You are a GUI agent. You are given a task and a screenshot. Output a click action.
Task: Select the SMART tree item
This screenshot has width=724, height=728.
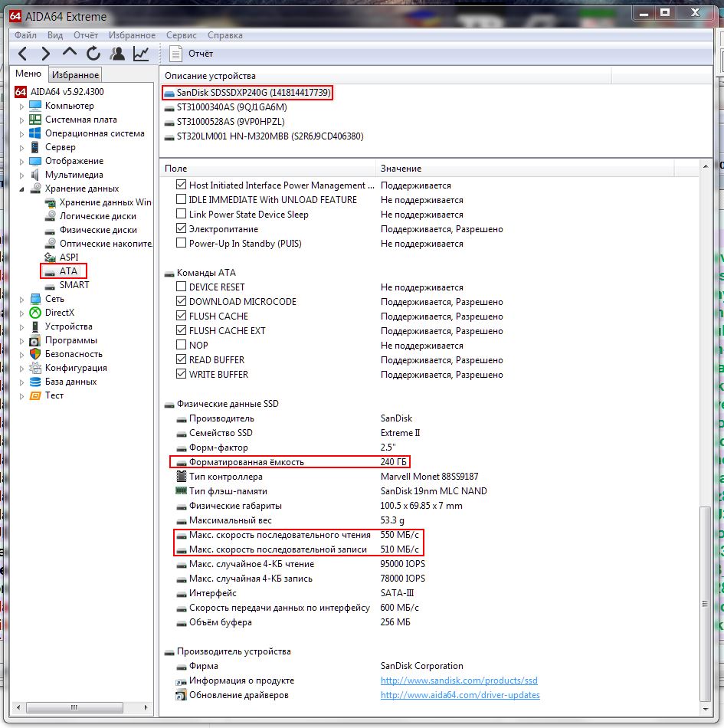click(74, 284)
